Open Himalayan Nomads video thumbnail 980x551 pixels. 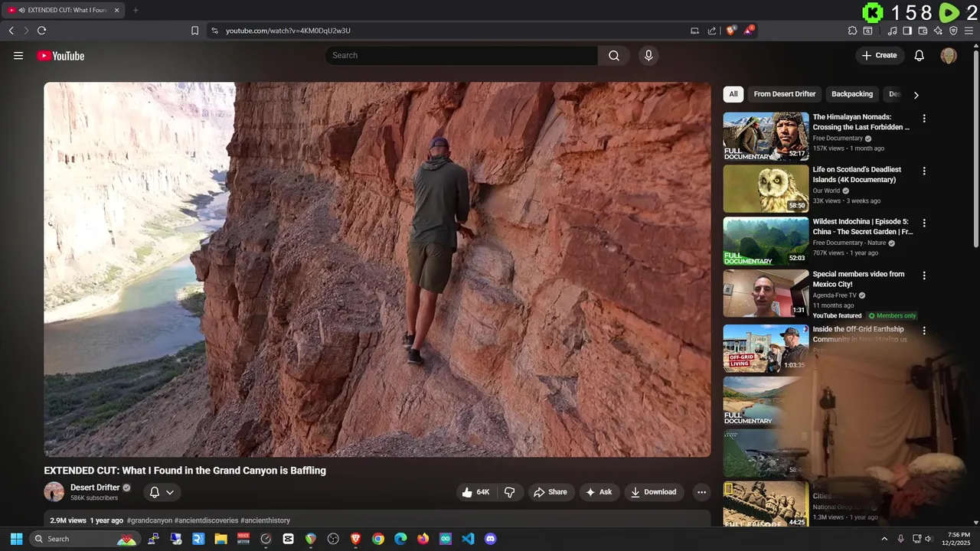point(766,136)
